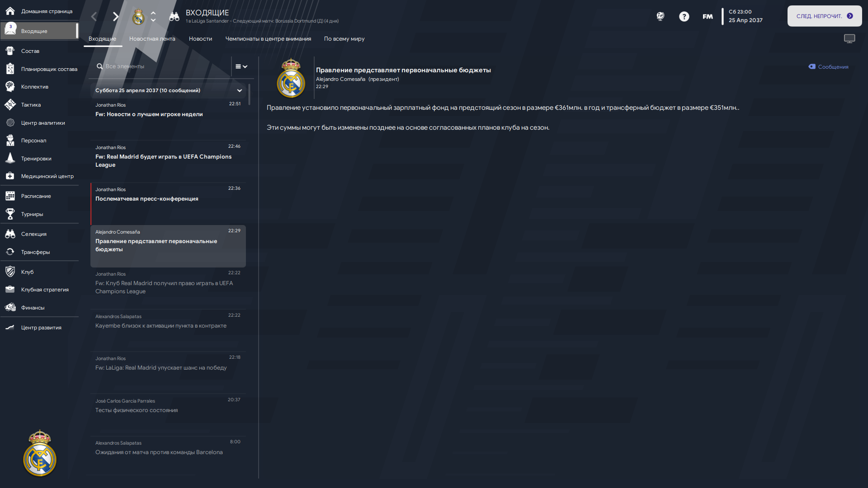Image resolution: width=868 pixels, height=488 pixels.
Task: Click the monitor display icon
Action: (849, 39)
